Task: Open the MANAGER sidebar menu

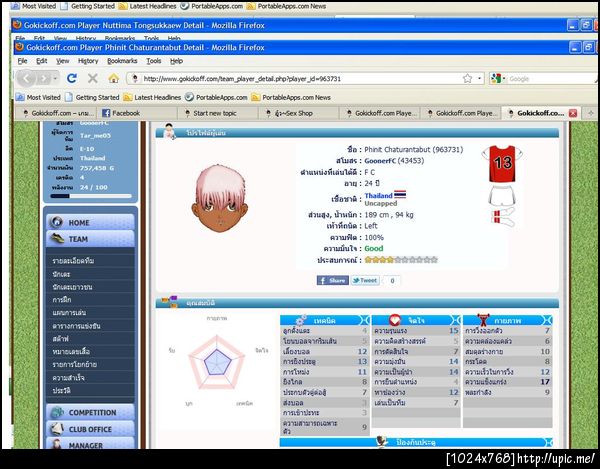Action: click(x=90, y=444)
